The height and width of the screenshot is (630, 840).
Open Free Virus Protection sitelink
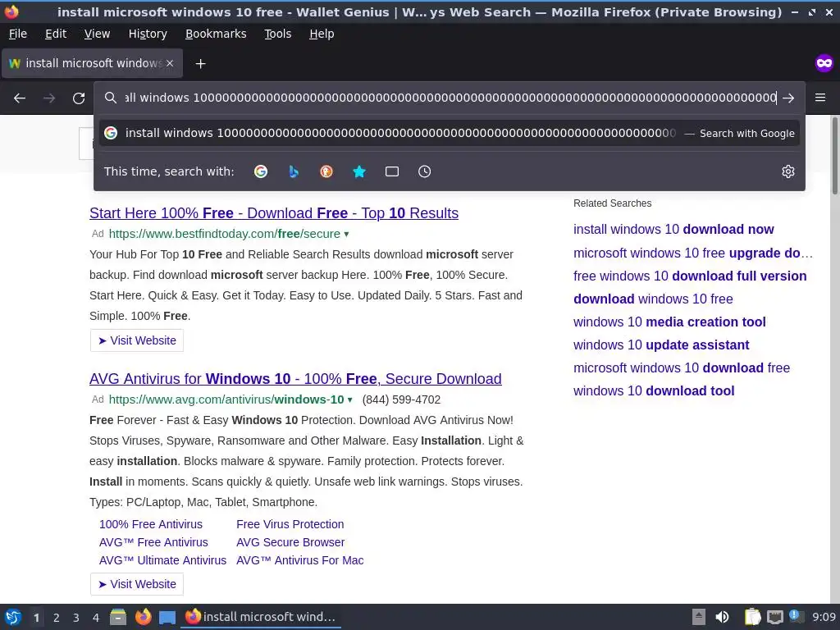pos(290,524)
